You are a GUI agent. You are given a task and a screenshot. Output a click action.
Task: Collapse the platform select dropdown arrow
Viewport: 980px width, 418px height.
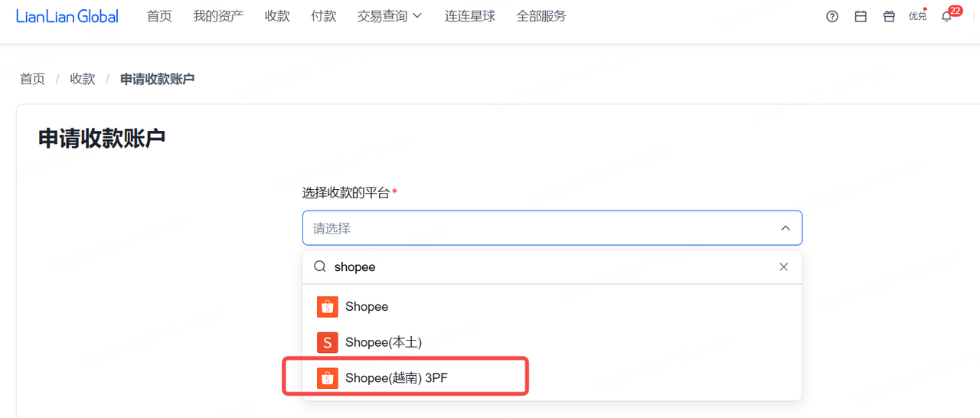point(785,228)
